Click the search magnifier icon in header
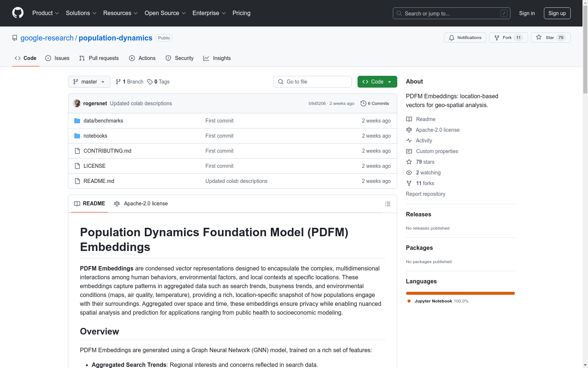 (x=399, y=13)
